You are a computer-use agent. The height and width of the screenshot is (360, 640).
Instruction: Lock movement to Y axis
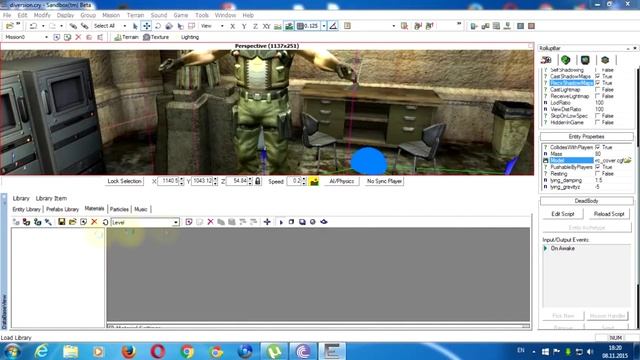pos(244,26)
